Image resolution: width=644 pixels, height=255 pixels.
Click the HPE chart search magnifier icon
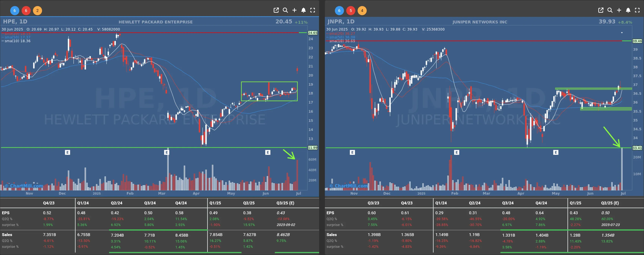(x=285, y=10)
